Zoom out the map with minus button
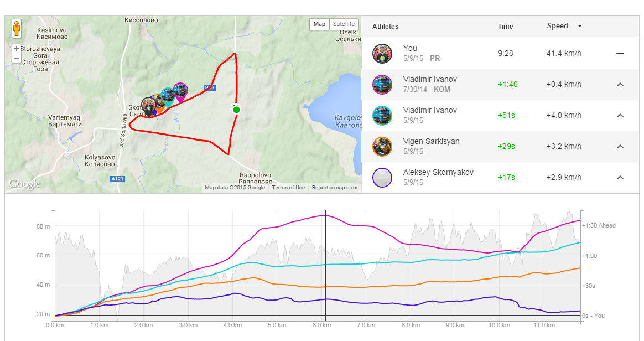 click(17, 58)
